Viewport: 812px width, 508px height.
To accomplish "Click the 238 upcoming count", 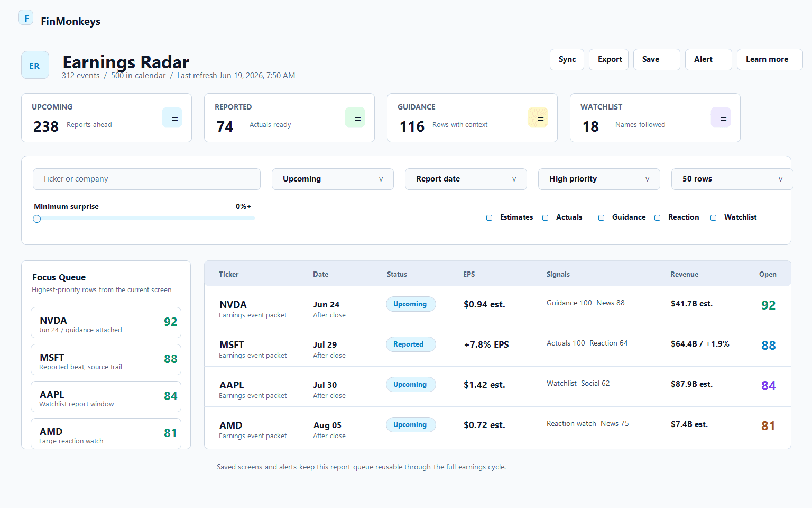I will pos(46,127).
